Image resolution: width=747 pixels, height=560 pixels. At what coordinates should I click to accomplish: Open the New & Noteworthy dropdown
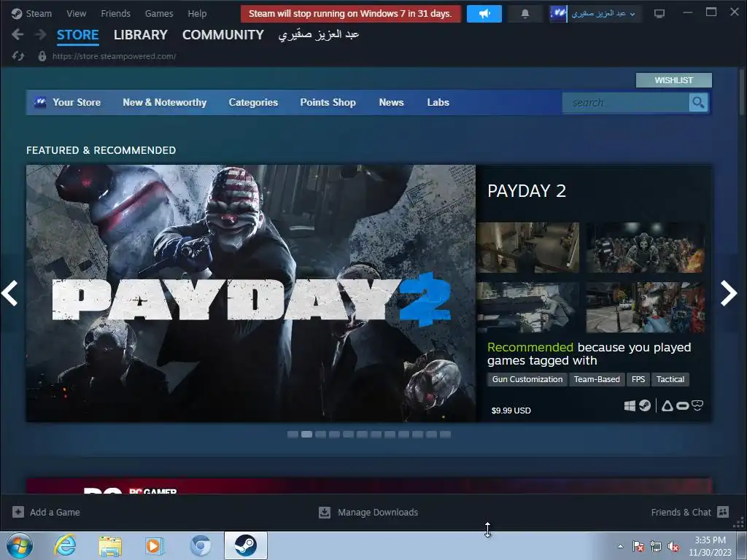point(165,102)
